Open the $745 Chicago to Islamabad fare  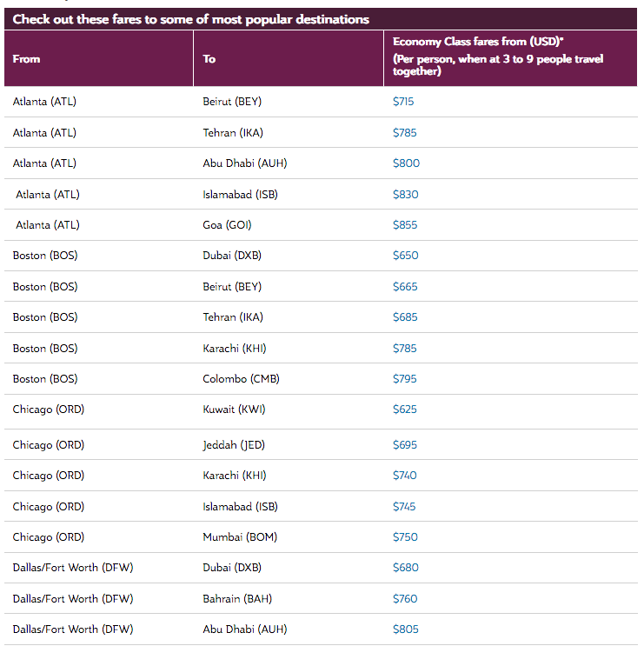404,507
